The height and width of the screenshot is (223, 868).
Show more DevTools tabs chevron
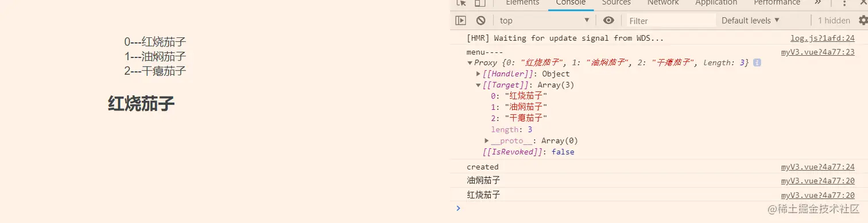pos(818,3)
